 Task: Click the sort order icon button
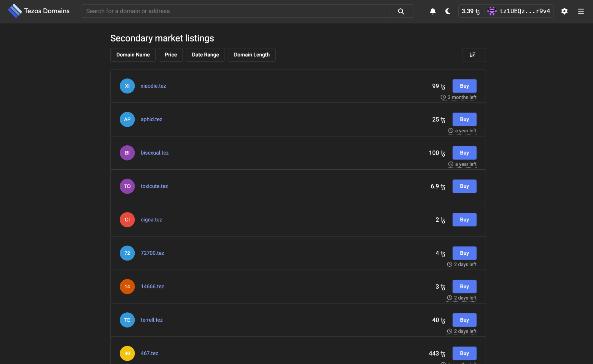(x=473, y=55)
